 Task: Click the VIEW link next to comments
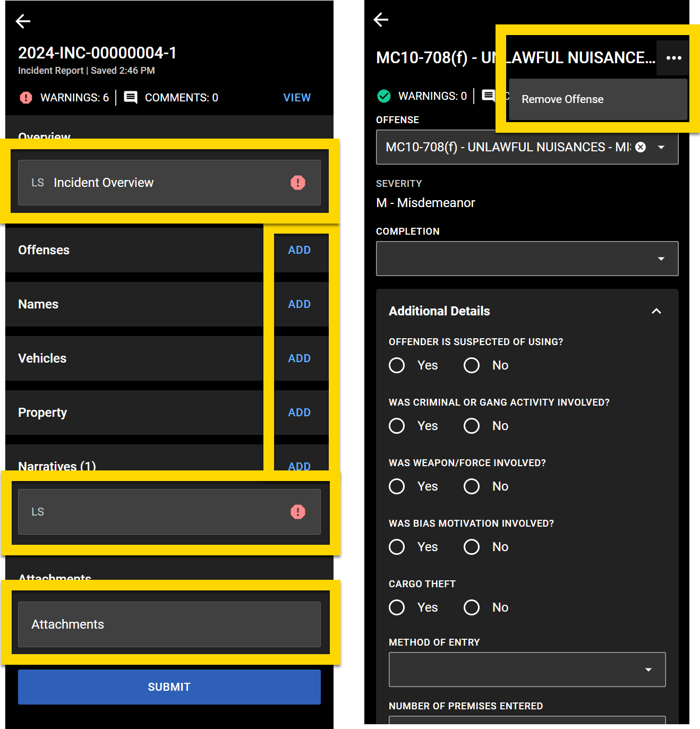(x=297, y=98)
